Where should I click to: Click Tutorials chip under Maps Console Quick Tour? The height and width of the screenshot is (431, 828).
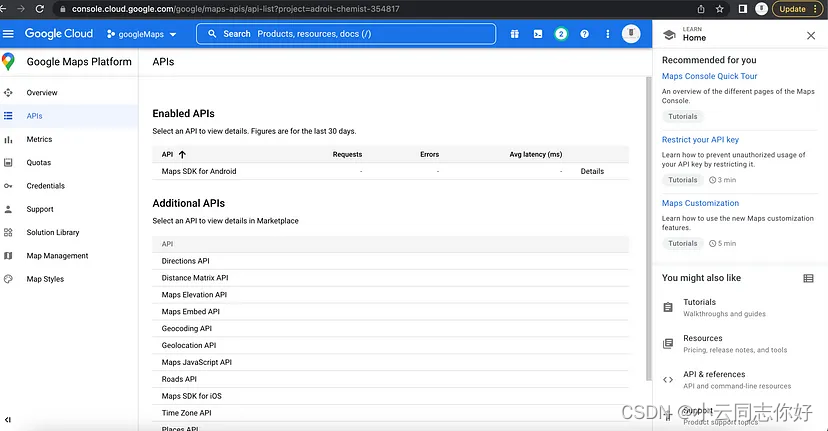682,116
